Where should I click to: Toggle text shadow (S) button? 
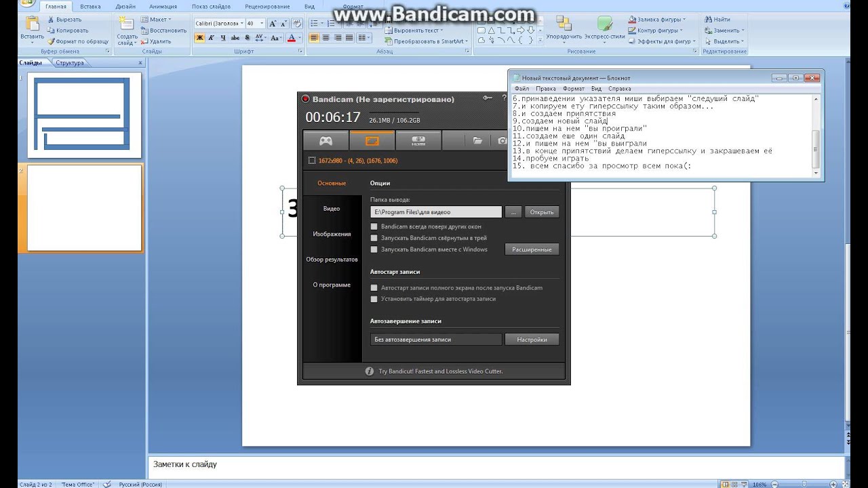click(247, 38)
